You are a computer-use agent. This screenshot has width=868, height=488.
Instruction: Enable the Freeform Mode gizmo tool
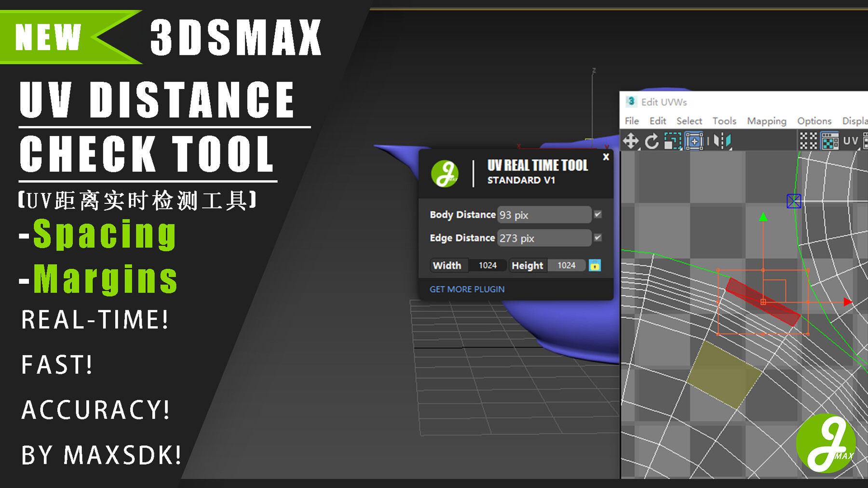pos(694,141)
